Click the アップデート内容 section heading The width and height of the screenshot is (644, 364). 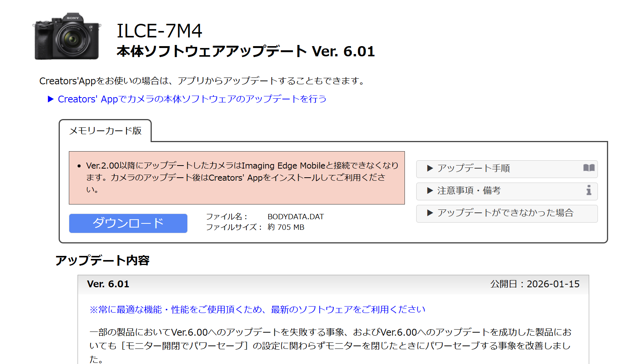coord(103,260)
